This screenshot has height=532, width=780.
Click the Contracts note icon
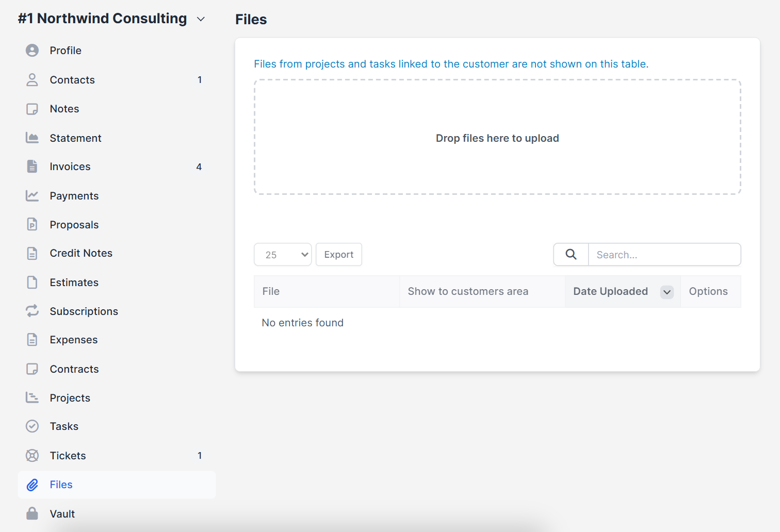[x=32, y=369]
